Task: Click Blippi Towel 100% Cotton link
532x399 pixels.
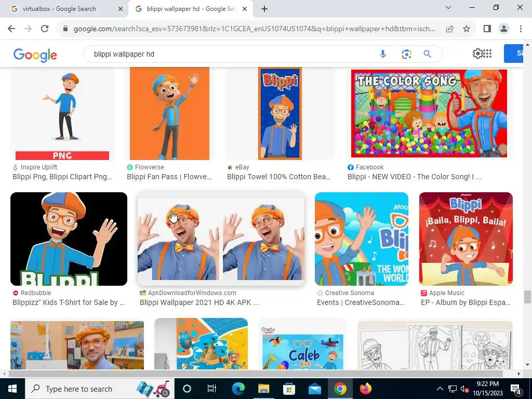Action: click(279, 177)
